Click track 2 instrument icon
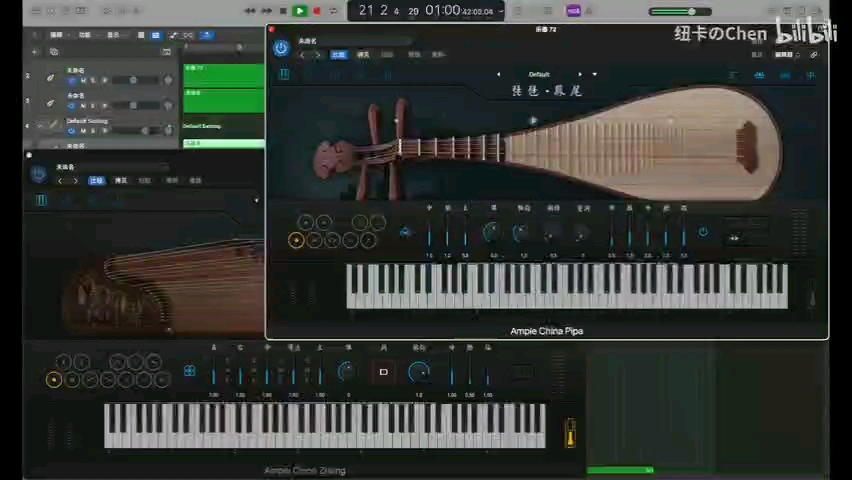Viewport: 852px width, 480px height. [x=50, y=77]
